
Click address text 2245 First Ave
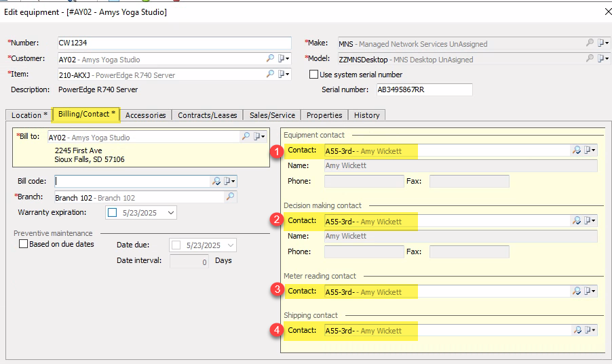[x=79, y=150]
